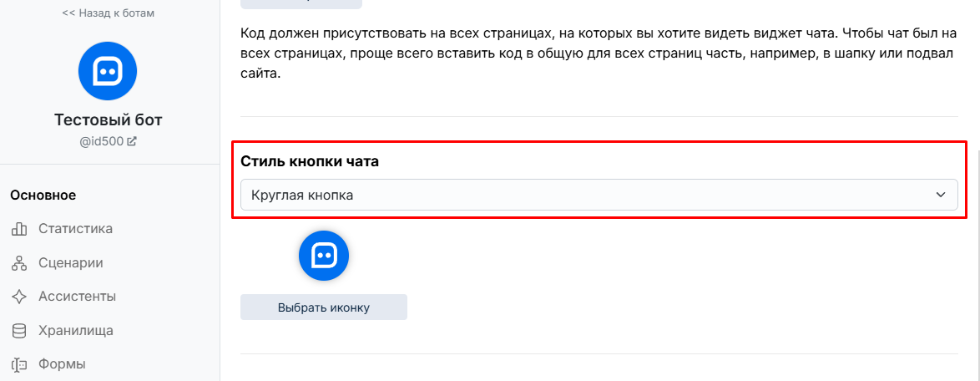Click the large bot avatar in sidebar
980x381 pixels.
pos(108,71)
